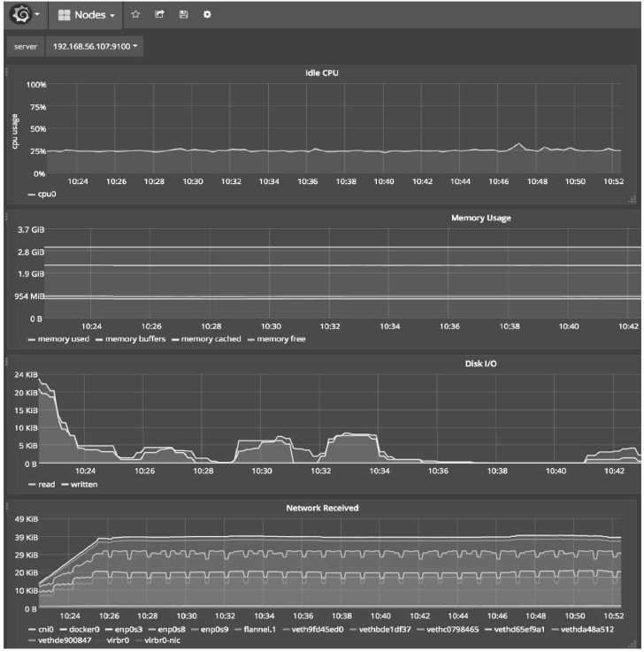Open the Memory Usage panel title
Viewport: 644px width, 652px height.
point(481,218)
